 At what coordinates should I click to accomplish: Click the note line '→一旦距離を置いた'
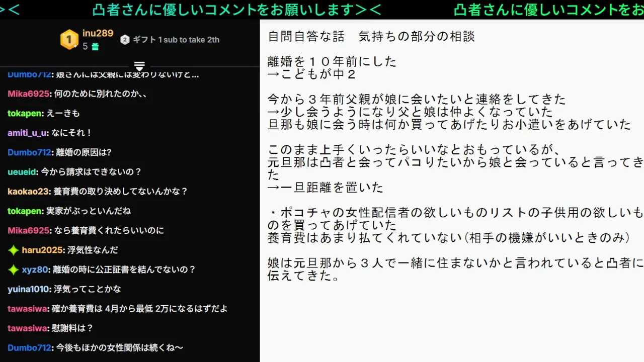click(325, 188)
